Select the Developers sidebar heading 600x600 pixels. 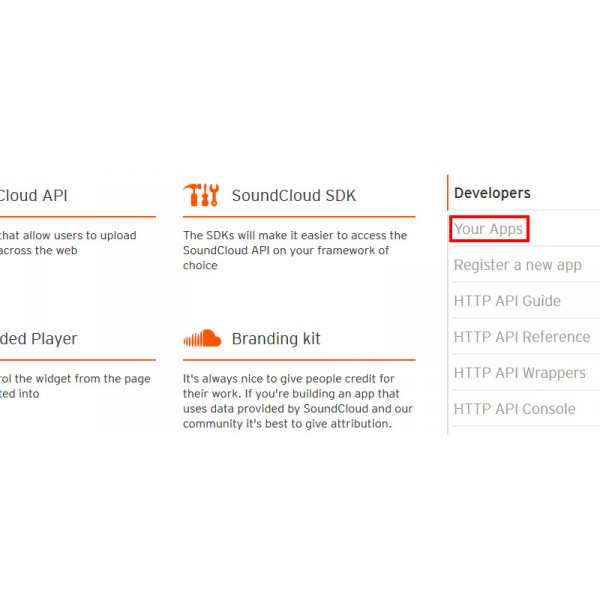[492, 193]
